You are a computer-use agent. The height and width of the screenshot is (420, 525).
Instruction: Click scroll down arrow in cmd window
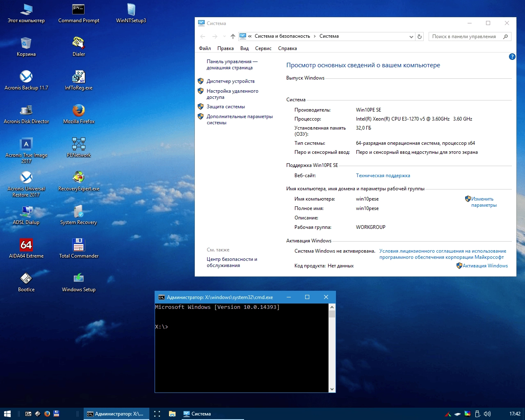coord(332,389)
